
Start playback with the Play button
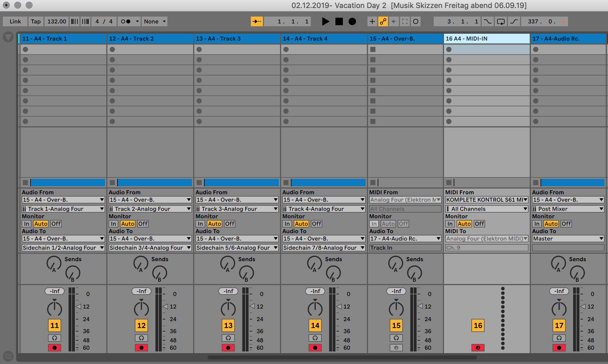[325, 21]
